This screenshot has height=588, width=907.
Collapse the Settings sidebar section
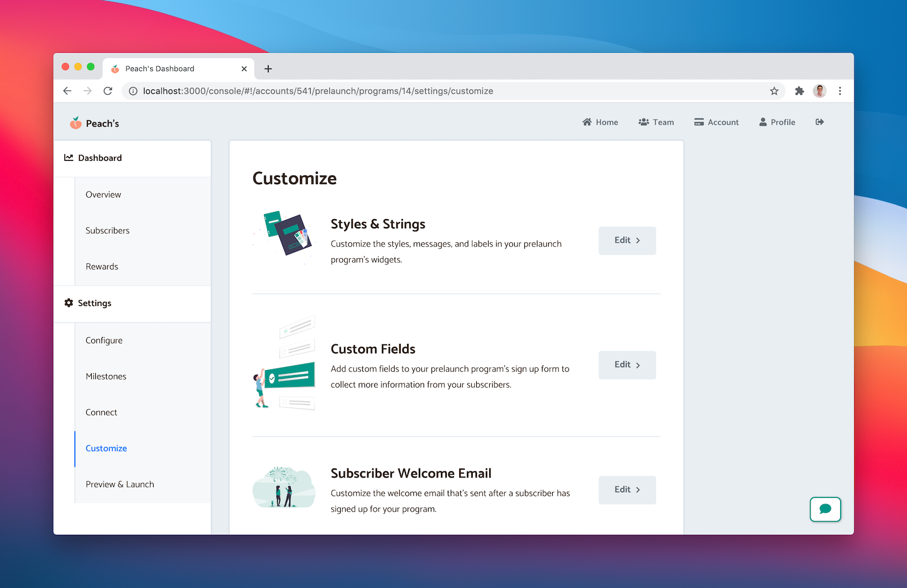[x=132, y=303]
